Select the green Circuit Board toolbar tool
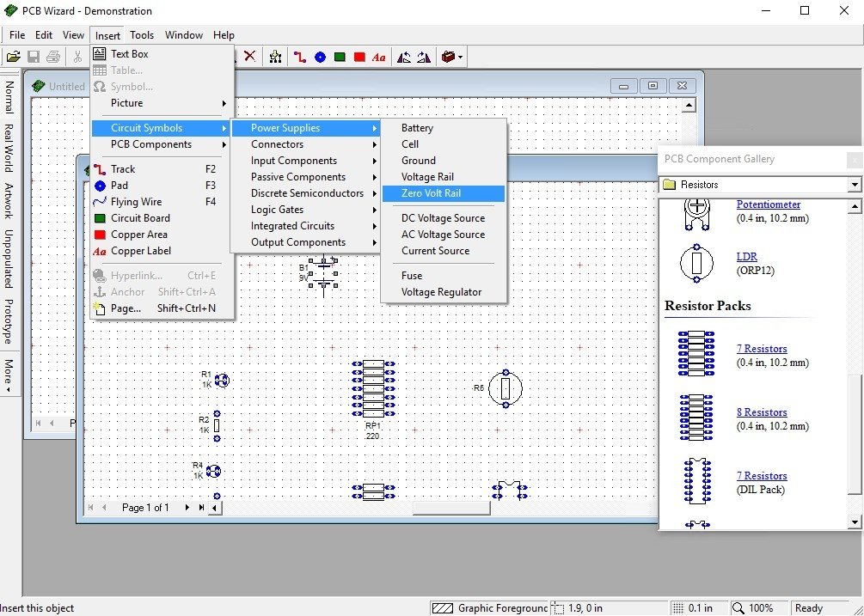Image resolution: width=864 pixels, height=616 pixels. coord(340,57)
